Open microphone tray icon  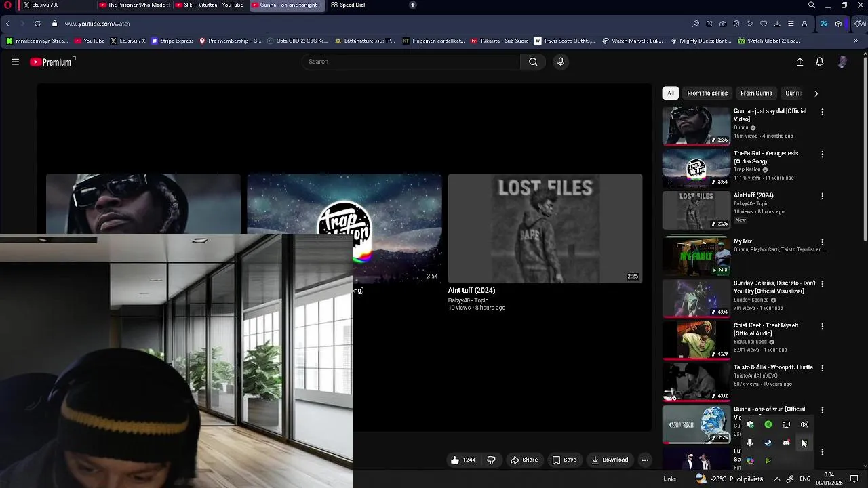pos(750,443)
